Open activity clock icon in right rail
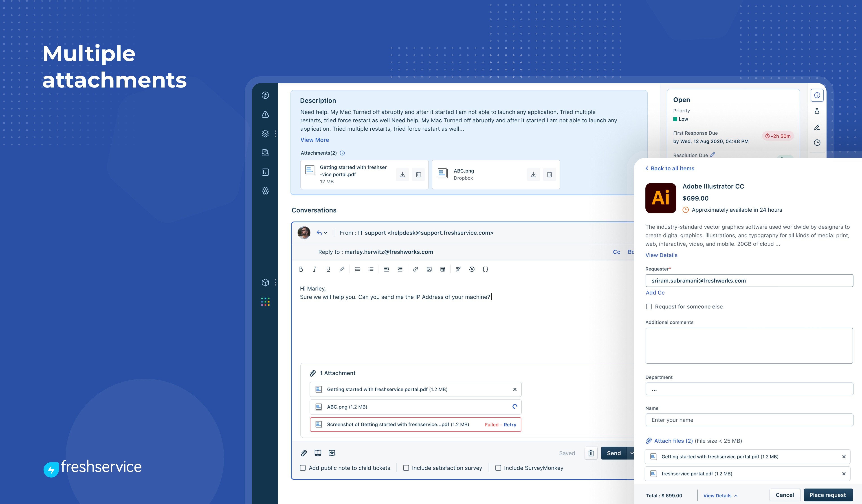862x504 pixels. click(x=817, y=142)
